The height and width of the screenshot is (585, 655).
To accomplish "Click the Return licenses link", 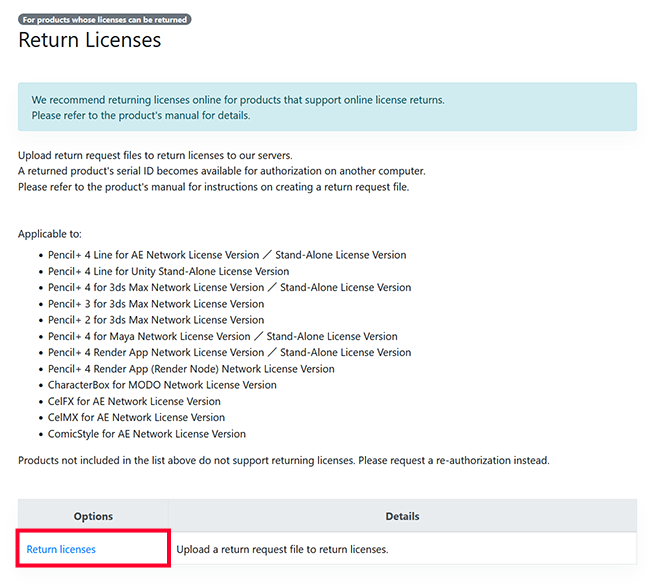I will pyautogui.click(x=61, y=549).
